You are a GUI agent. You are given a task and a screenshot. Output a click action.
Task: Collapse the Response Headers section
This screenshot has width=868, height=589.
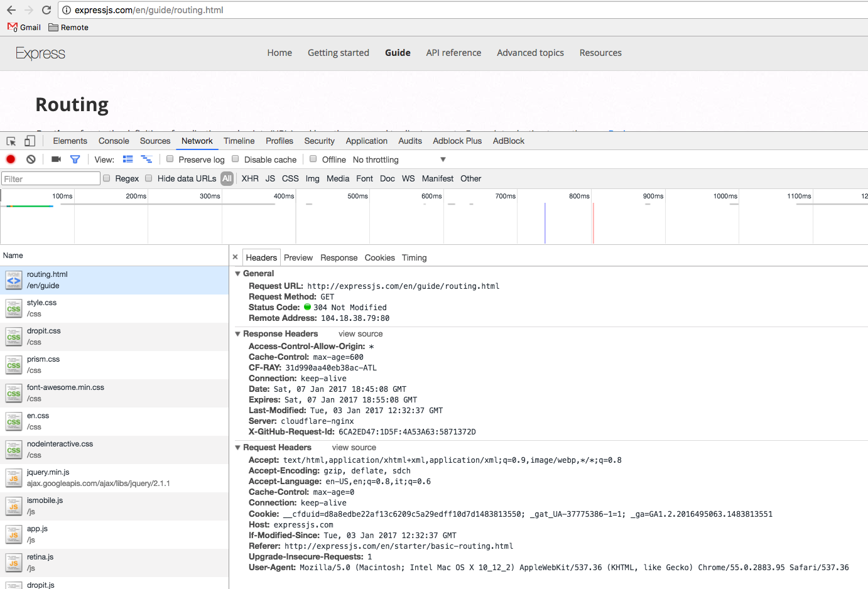tap(238, 334)
